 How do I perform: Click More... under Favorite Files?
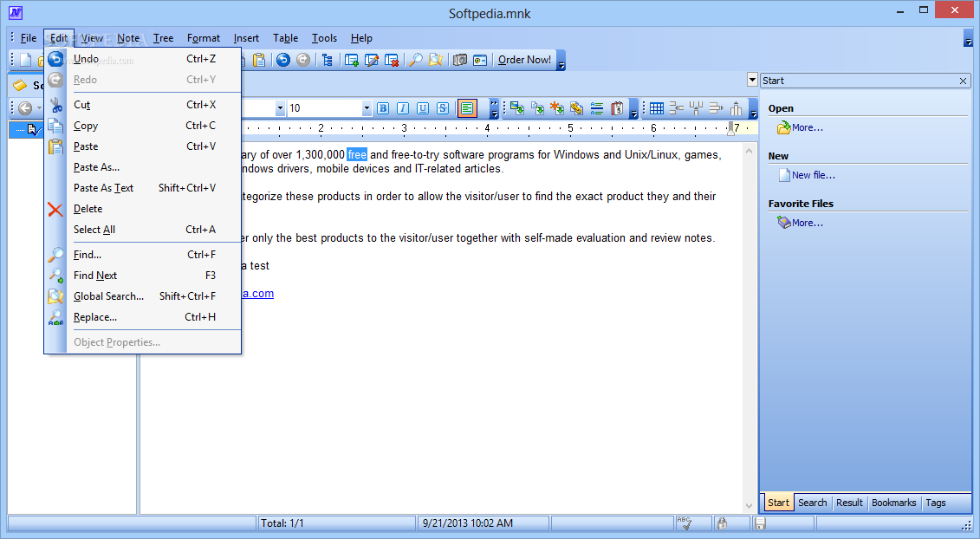point(808,223)
